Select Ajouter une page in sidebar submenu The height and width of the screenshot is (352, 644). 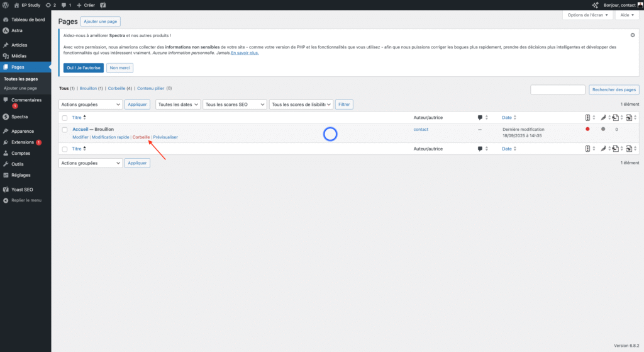20,88
